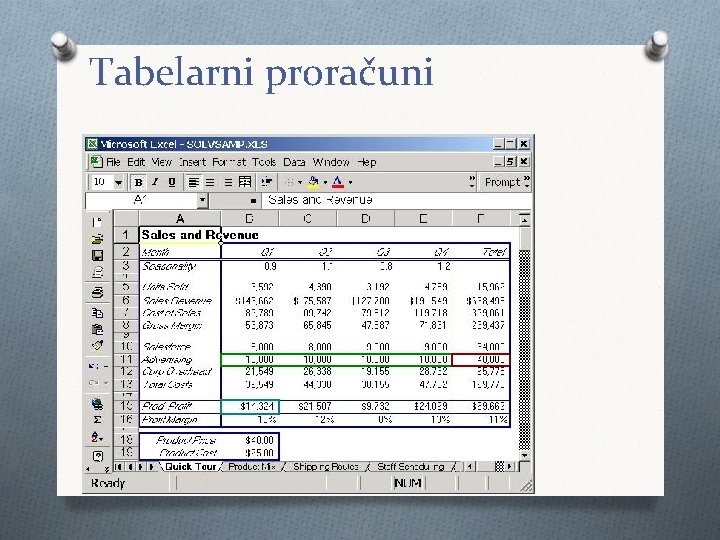Select row 1 header

click(126, 235)
